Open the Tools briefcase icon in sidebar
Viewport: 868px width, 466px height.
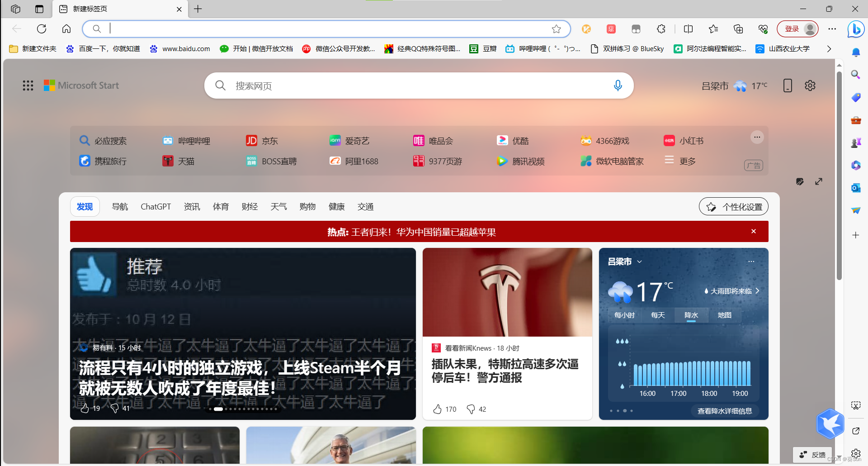[x=856, y=120]
